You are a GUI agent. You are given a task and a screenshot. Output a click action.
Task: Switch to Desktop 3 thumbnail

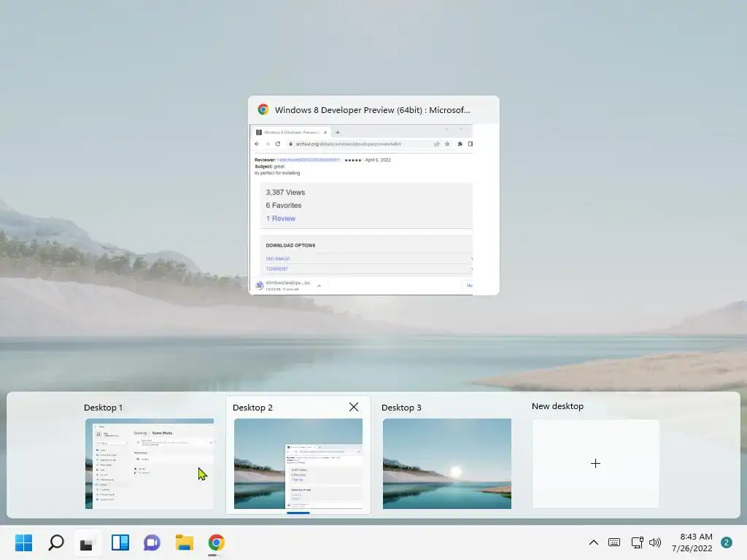tap(447, 463)
